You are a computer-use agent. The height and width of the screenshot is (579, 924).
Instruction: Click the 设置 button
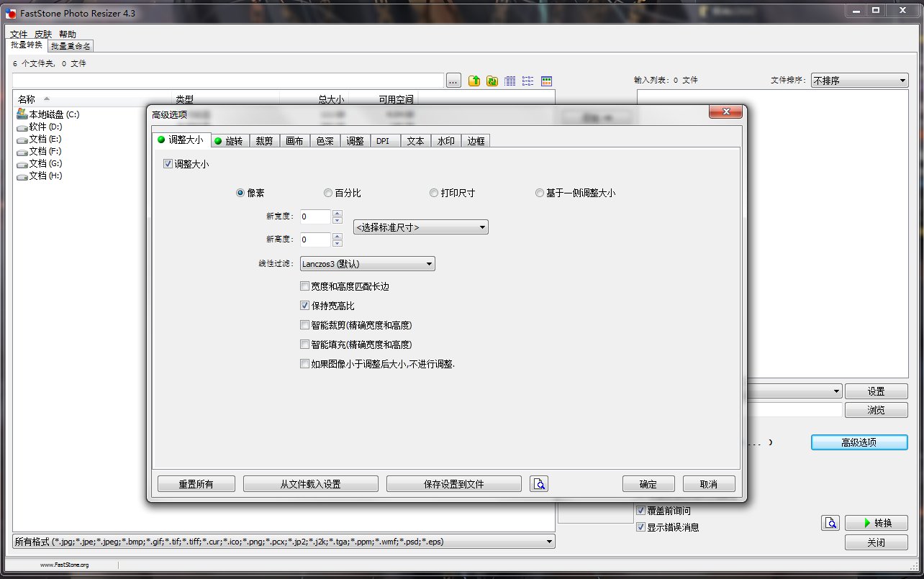tap(876, 391)
